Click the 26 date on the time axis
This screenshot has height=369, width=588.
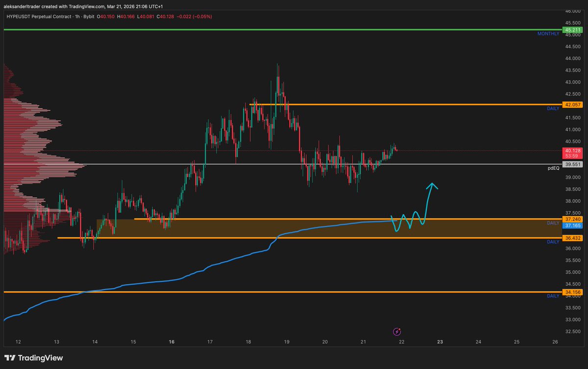(555, 342)
